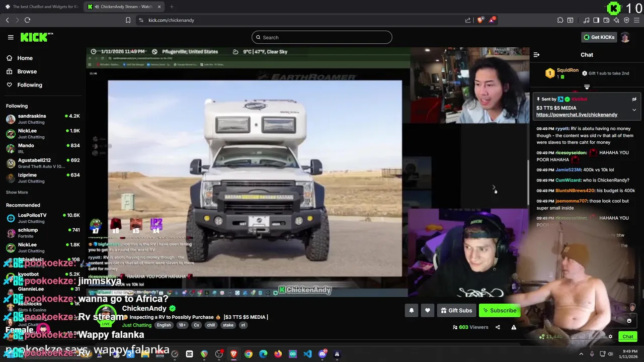Unpin the pinned chat message

pyautogui.click(x=634, y=100)
